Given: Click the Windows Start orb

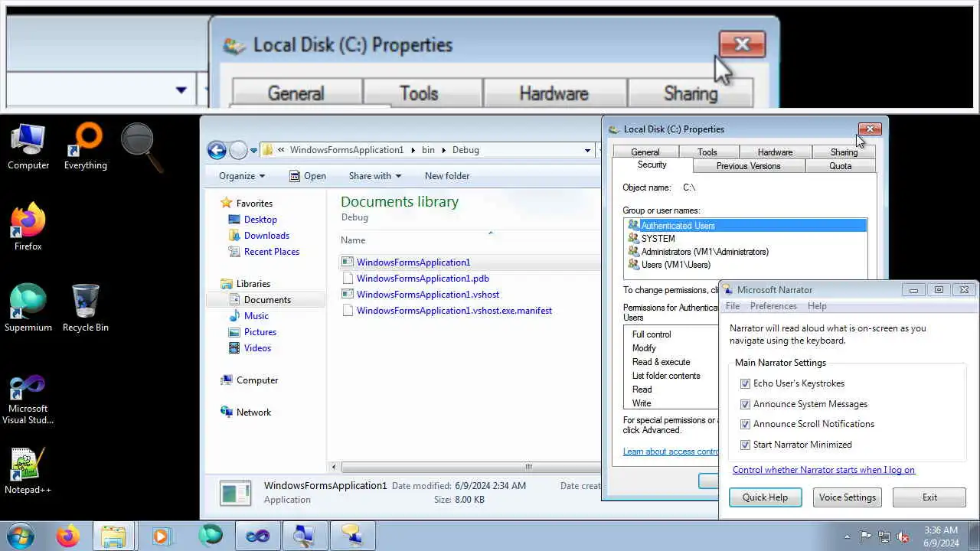Looking at the screenshot, I should click(x=19, y=536).
